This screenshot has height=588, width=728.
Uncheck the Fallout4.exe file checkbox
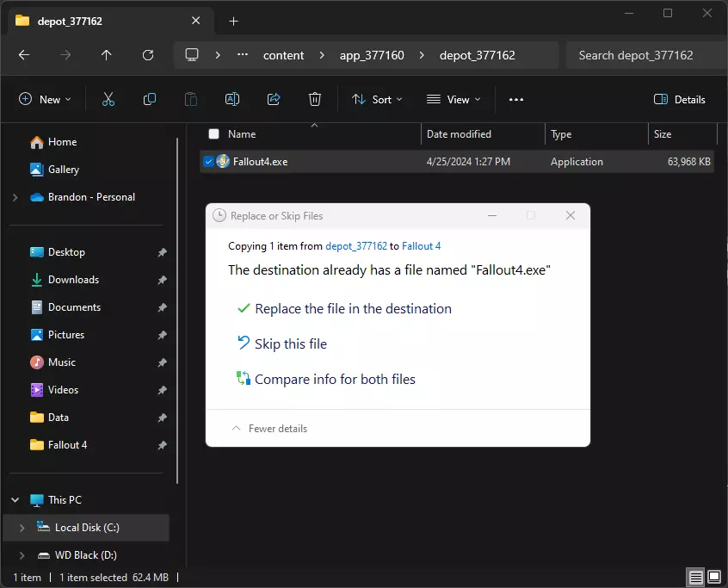pos(208,162)
